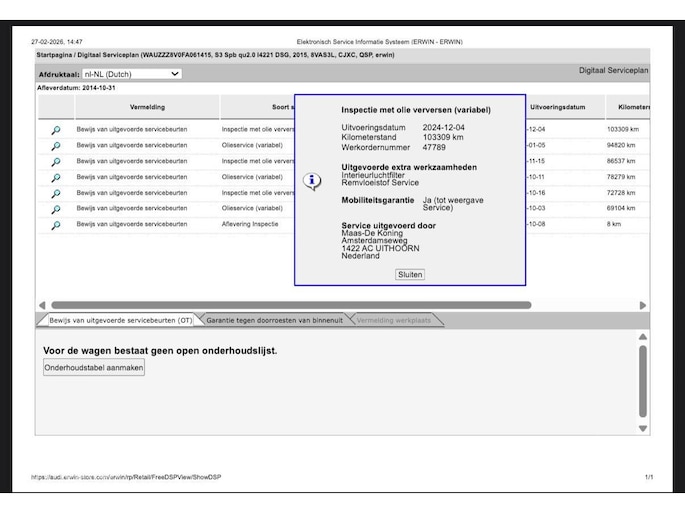Select the Vermelding werkplaats tab
The height and width of the screenshot is (513, 685).
pyautogui.click(x=395, y=321)
